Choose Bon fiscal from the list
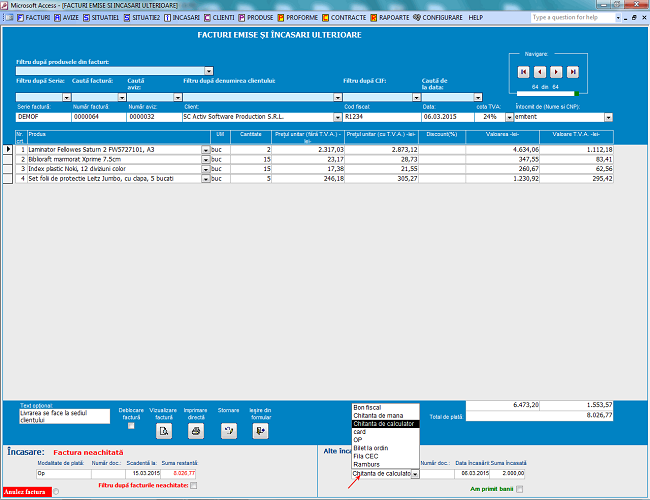Screen dimensions: 650x500 point(386,408)
